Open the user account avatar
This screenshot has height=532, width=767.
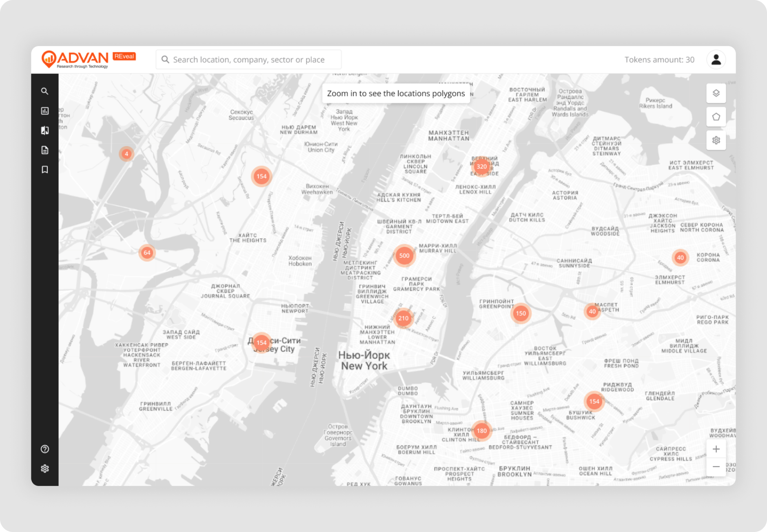(716, 59)
